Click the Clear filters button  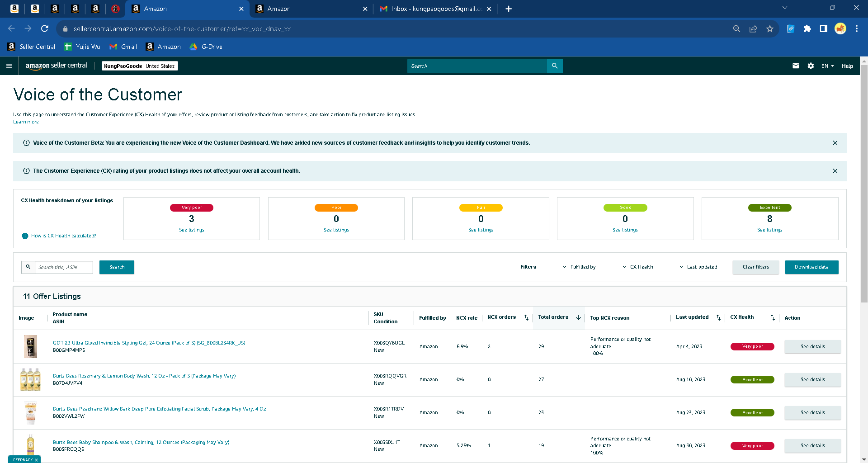click(x=756, y=267)
